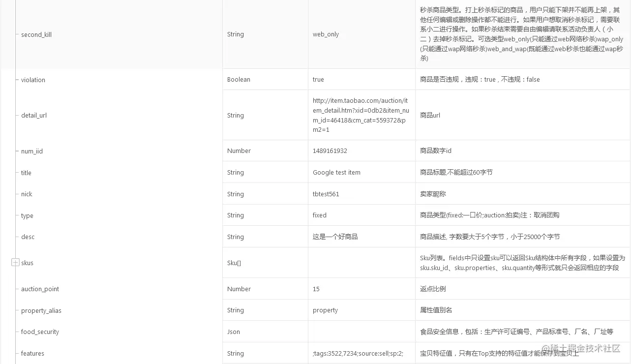Click the 稀土掘金技术社区 watermark text
Viewport: 631px width, 364px height.
[x=580, y=347]
